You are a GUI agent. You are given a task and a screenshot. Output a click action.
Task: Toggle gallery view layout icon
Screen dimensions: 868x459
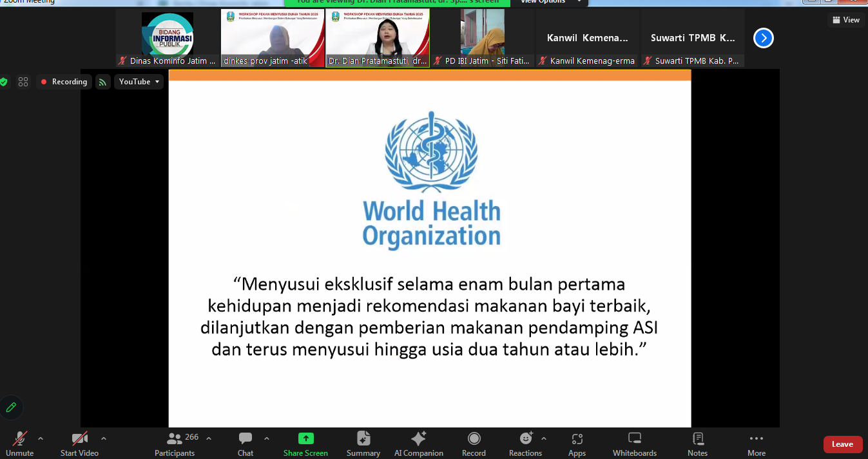tap(24, 82)
